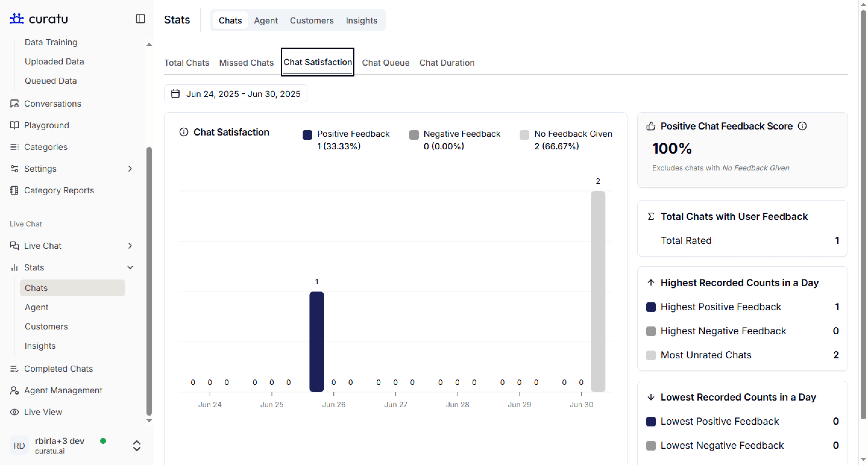Toggle the sidebar collapse panel icon
This screenshot has height=465, width=868.
[140, 19]
